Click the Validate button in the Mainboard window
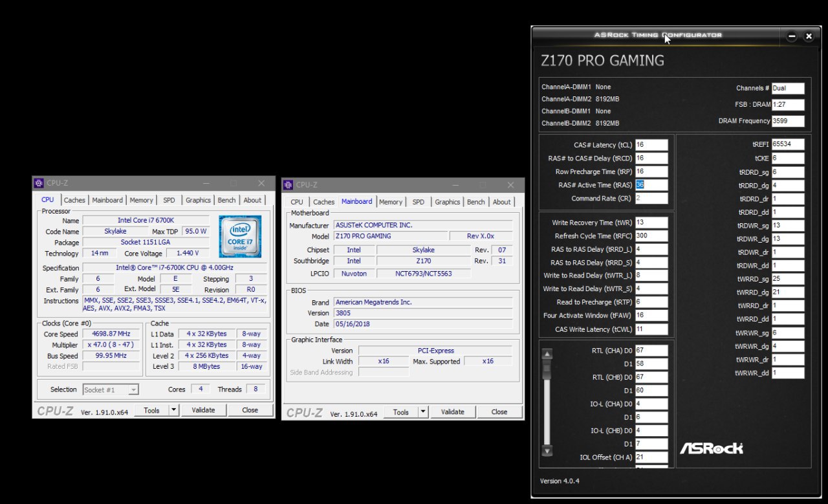 452,411
